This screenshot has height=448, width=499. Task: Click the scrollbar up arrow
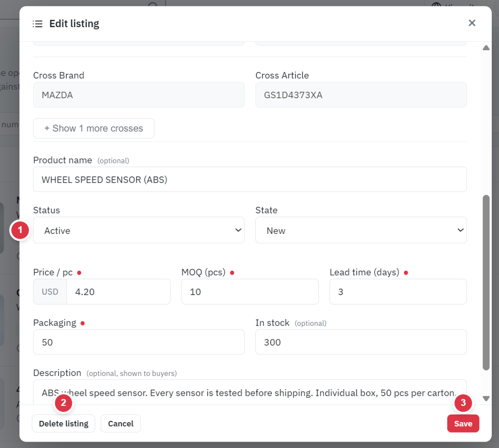pos(485,48)
